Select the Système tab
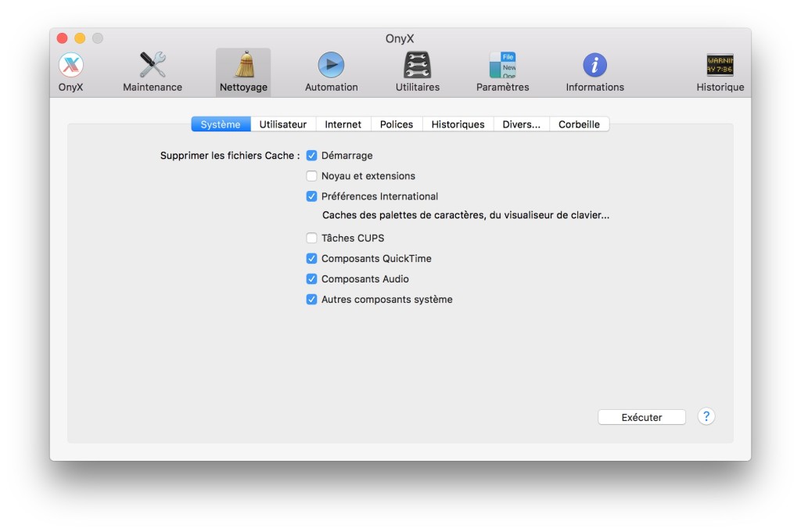 point(221,124)
